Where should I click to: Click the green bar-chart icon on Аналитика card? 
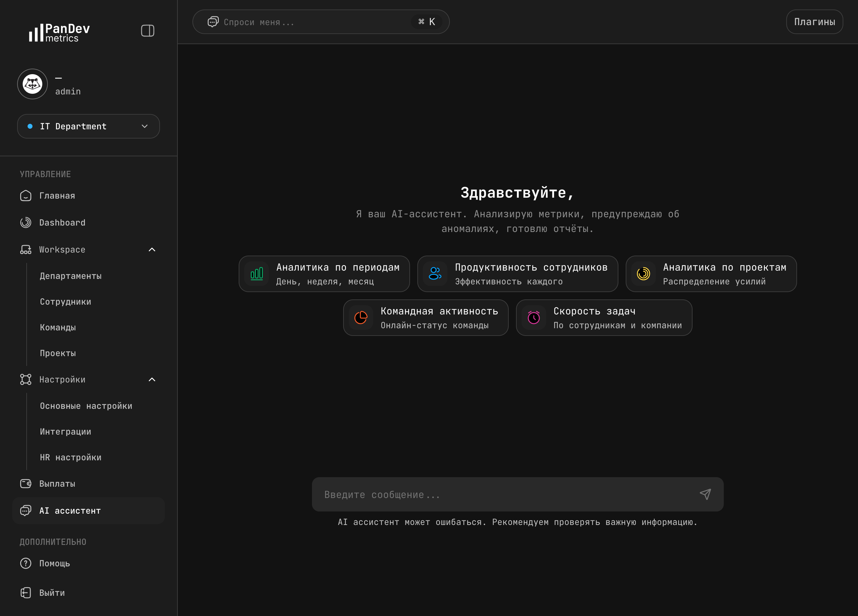pos(256,274)
